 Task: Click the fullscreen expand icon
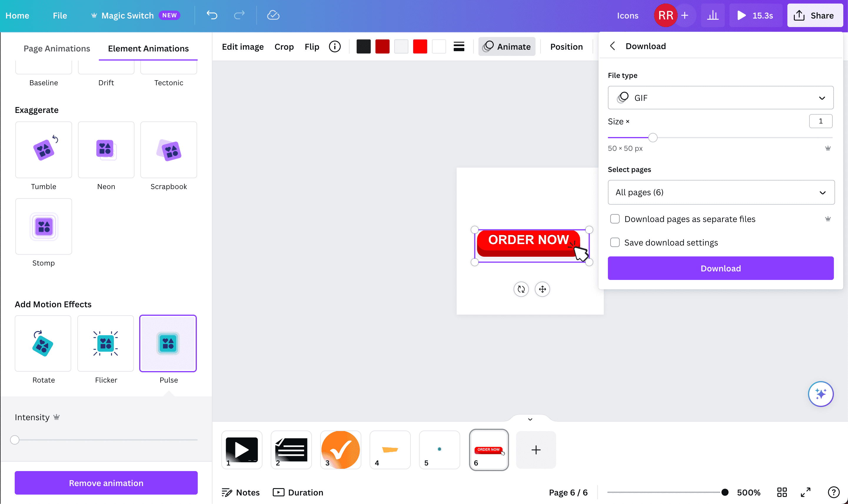[806, 492]
